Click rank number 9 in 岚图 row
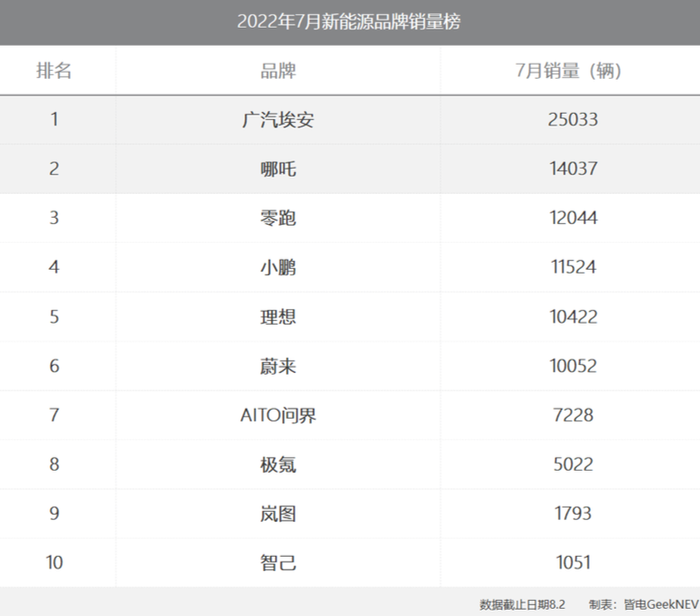The image size is (700, 616). [x=54, y=513]
